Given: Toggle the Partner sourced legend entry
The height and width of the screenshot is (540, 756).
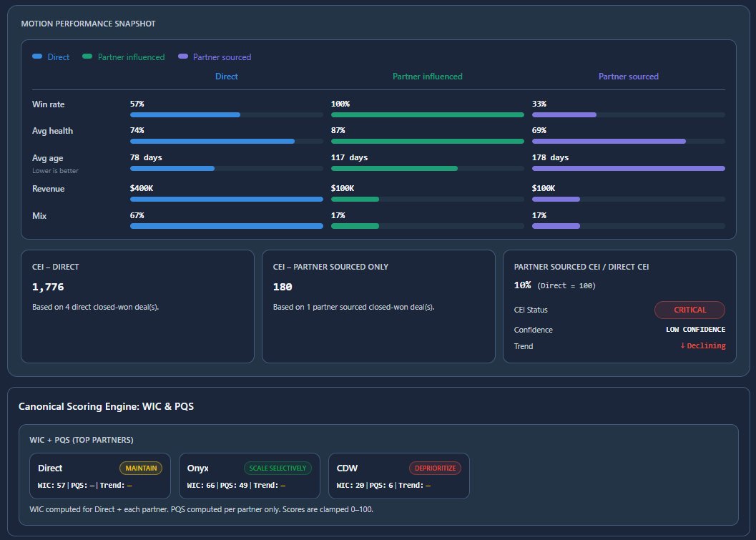Looking at the screenshot, I should pos(214,57).
